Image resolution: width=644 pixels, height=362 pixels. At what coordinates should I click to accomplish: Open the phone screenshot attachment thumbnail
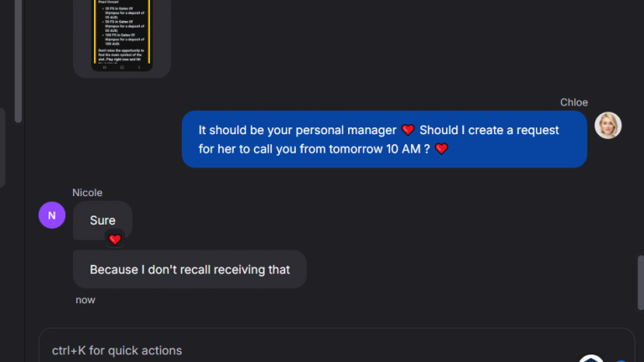click(122, 35)
